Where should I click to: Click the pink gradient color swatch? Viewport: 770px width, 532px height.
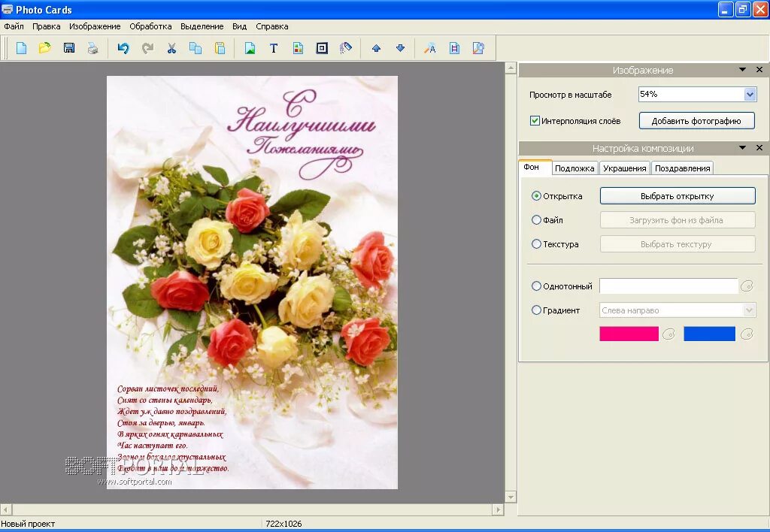pos(629,334)
